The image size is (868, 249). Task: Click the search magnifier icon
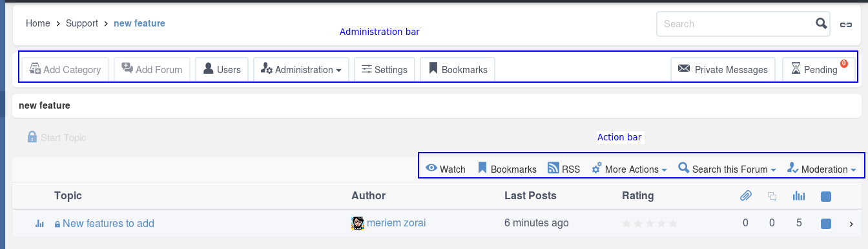pos(821,24)
